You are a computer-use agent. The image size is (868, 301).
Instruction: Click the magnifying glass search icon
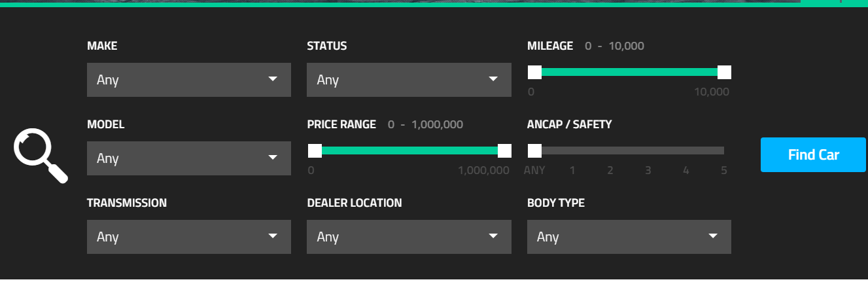pos(41,156)
